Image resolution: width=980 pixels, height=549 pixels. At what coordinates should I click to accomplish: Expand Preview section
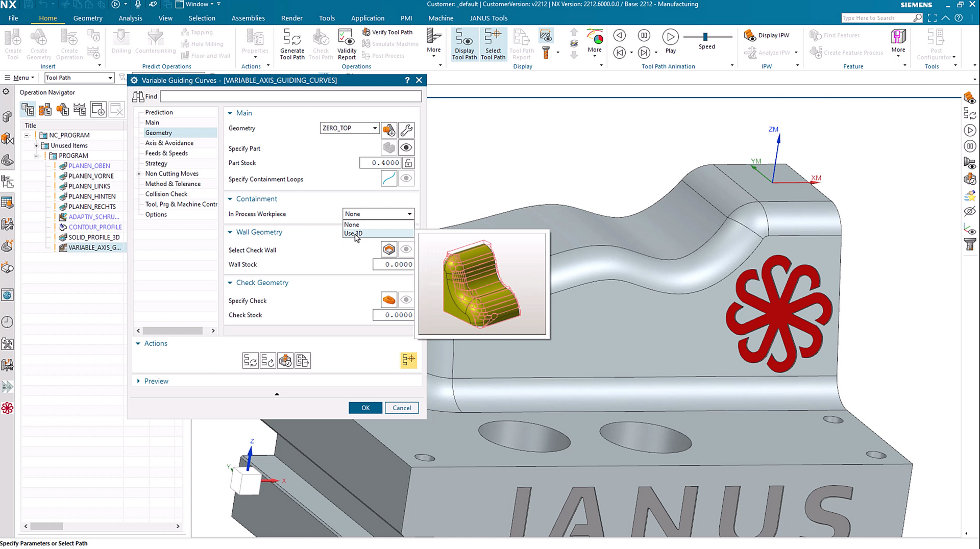click(138, 381)
